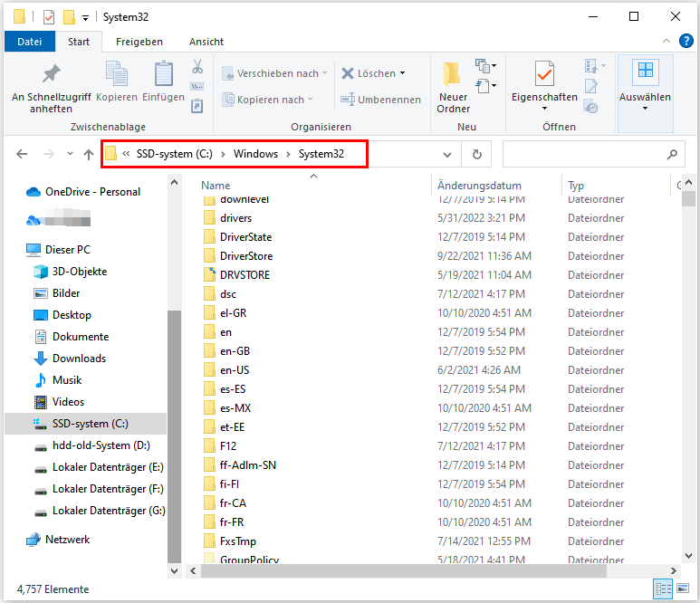Click Kopieren nach copy-to button
700x603 pixels.
click(267, 100)
